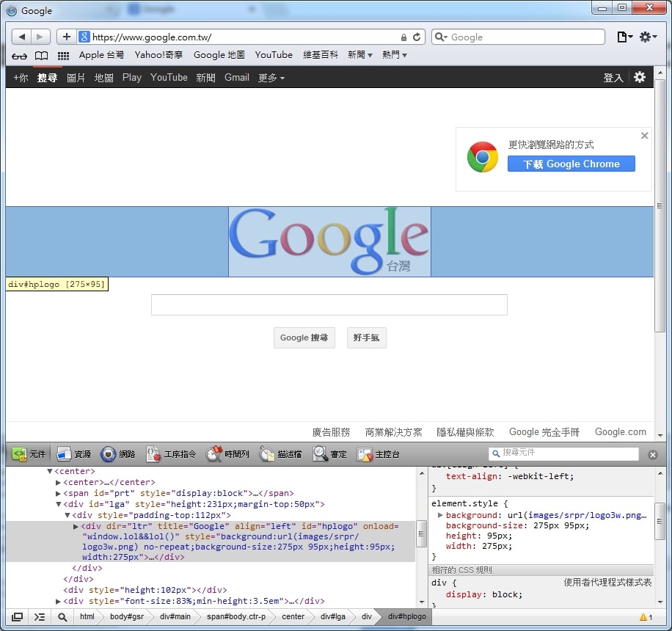Click the 下載 Google Chrome button

pyautogui.click(x=571, y=164)
